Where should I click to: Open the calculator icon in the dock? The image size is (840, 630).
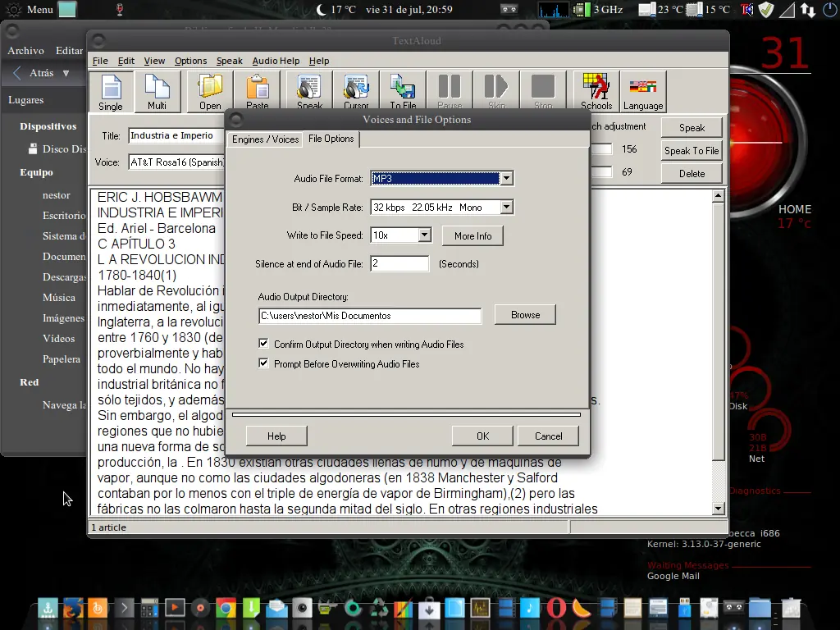pyautogui.click(x=149, y=608)
